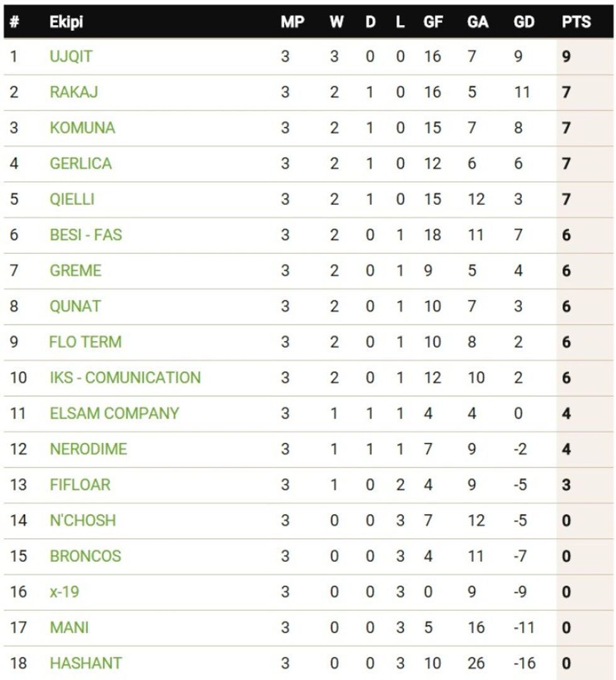Screen dimensions: 616x680
Task: Select HASHANT at the table bottom
Action: pos(85,663)
